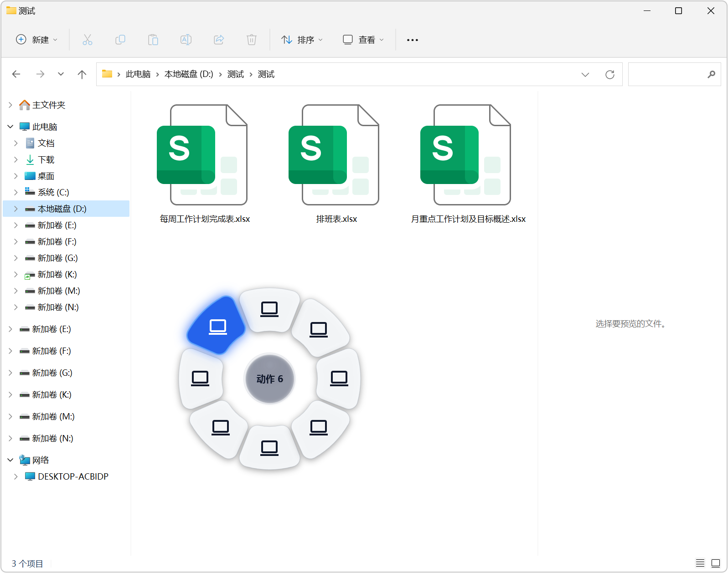Viewport: 728px width, 573px height.
Task: Expand address bar history dropdown
Action: coord(585,74)
